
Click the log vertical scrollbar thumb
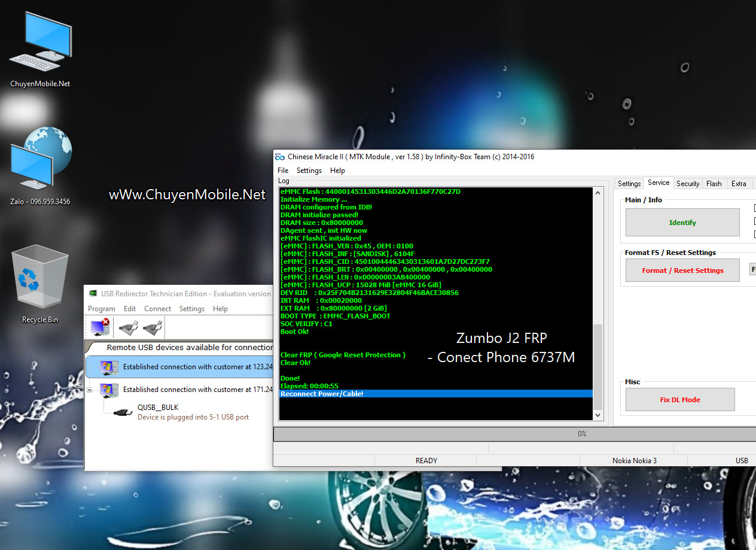(x=598, y=367)
